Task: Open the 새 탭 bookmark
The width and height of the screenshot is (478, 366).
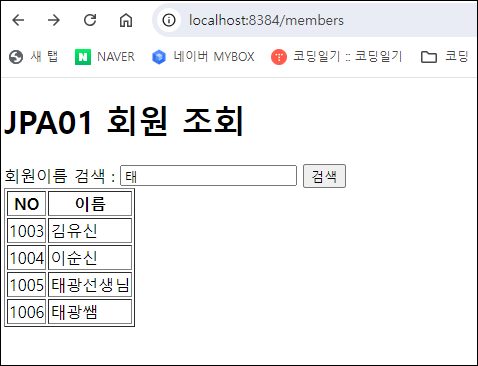Action: tap(33, 56)
